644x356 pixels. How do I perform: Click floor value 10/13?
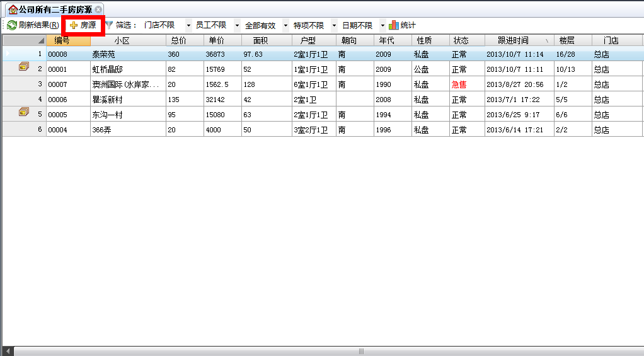point(573,69)
